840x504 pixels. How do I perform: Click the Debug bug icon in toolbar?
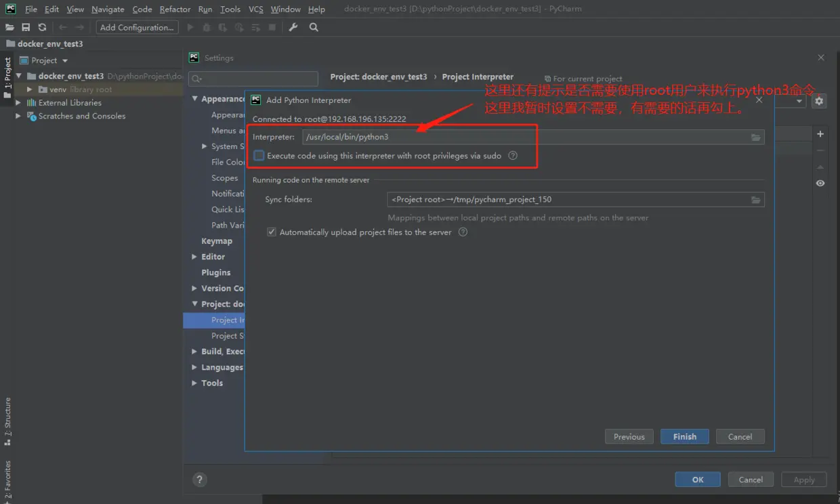207,27
